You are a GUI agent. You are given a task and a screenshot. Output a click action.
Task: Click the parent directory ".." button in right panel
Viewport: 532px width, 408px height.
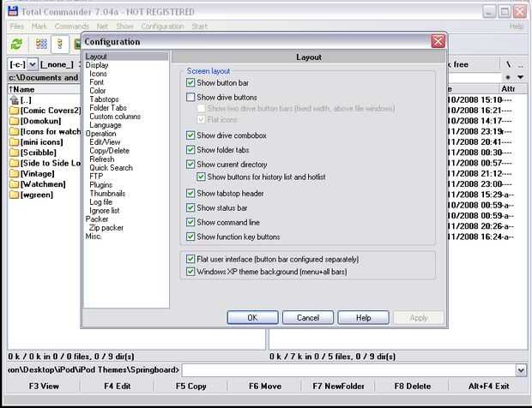[521, 64]
